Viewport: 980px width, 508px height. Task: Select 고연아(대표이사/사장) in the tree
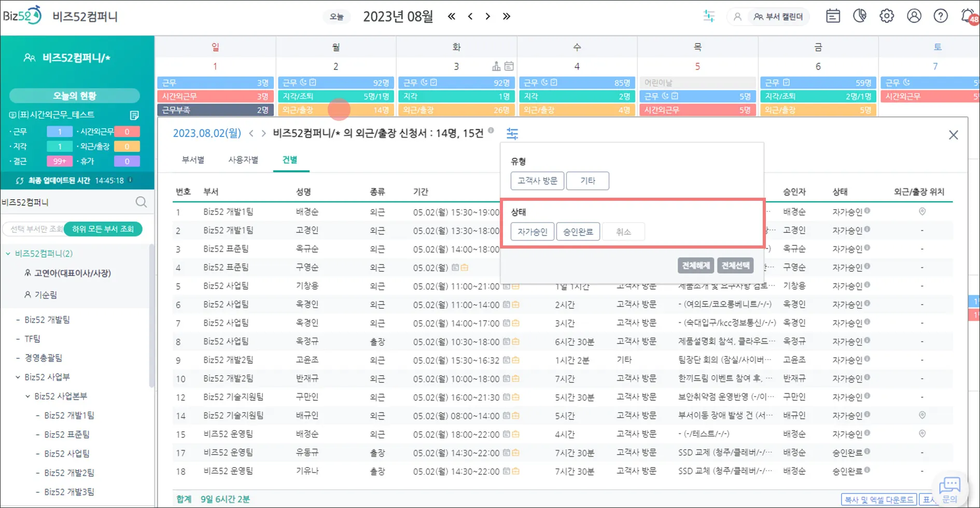73,273
